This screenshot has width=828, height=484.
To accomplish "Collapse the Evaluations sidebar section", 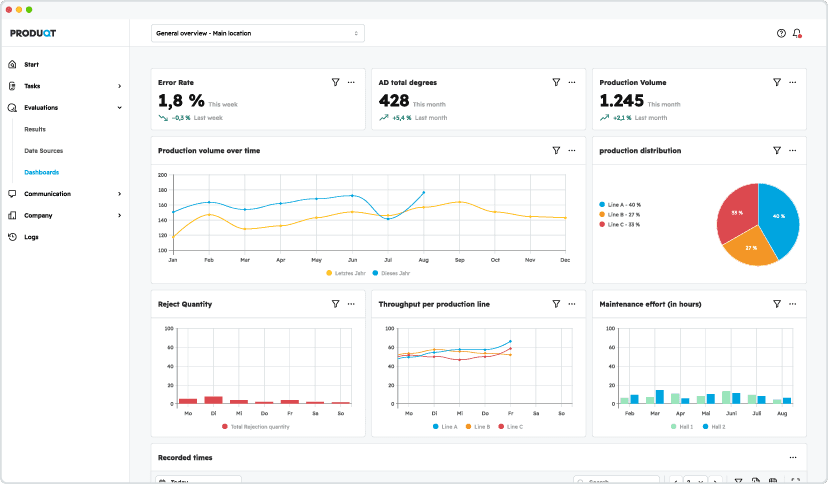I will (x=119, y=107).
